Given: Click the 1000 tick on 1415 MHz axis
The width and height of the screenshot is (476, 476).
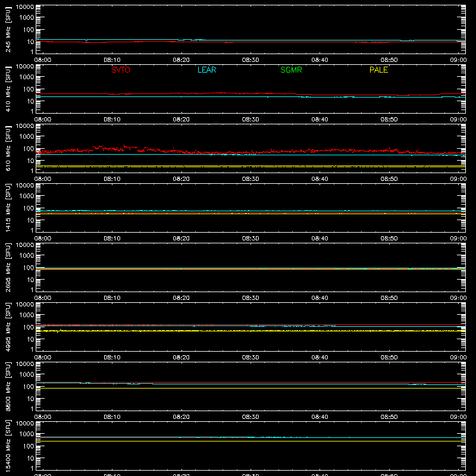Looking at the screenshot, I should click(x=27, y=196).
